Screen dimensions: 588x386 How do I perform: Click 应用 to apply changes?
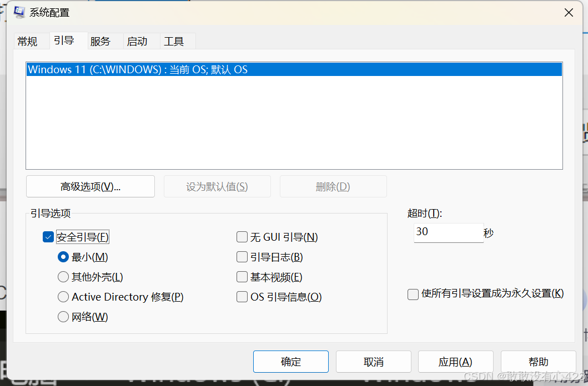[455, 361]
